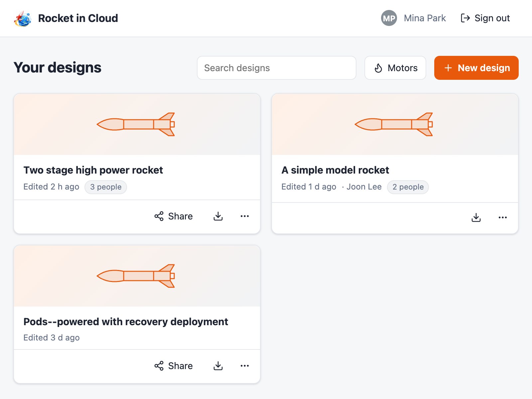Open the A simple model rocket title

click(335, 170)
